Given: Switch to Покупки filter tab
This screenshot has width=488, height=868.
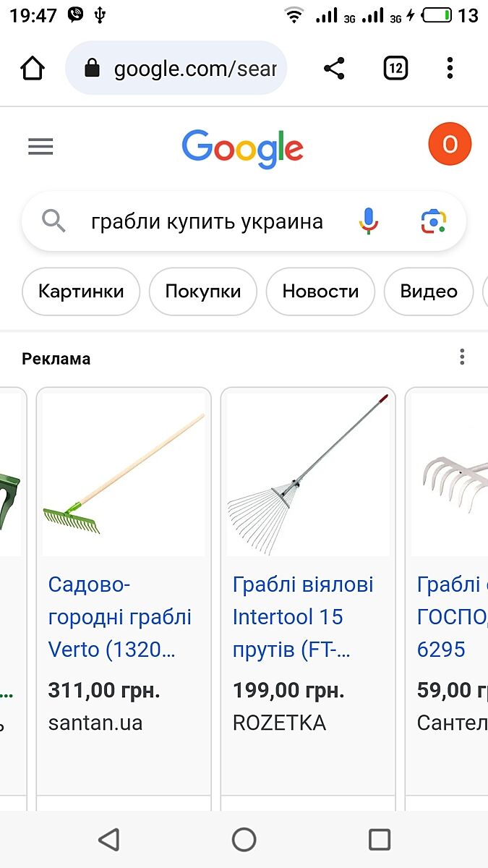Looking at the screenshot, I should click(x=203, y=292).
